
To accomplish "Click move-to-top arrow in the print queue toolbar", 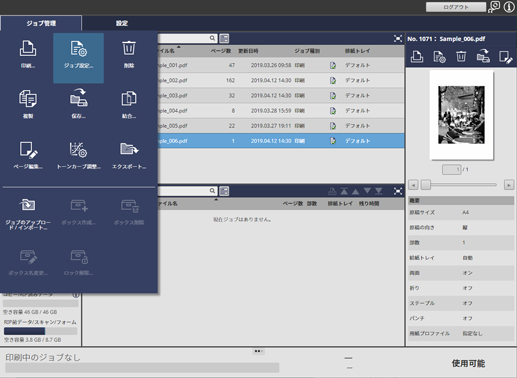I will [x=344, y=191].
